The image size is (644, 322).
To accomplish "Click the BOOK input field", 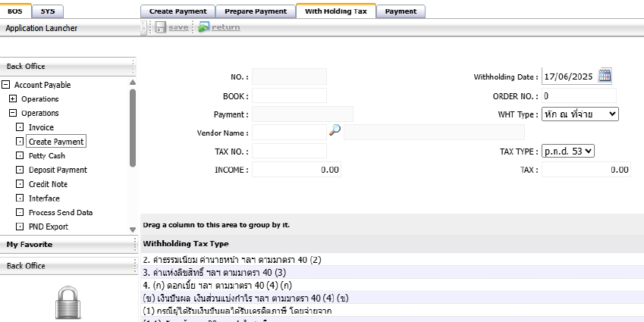I will coord(289,95).
